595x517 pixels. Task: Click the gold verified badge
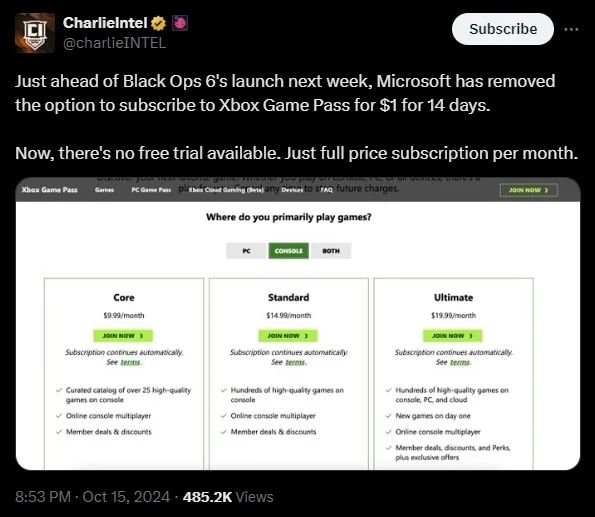pos(158,24)
